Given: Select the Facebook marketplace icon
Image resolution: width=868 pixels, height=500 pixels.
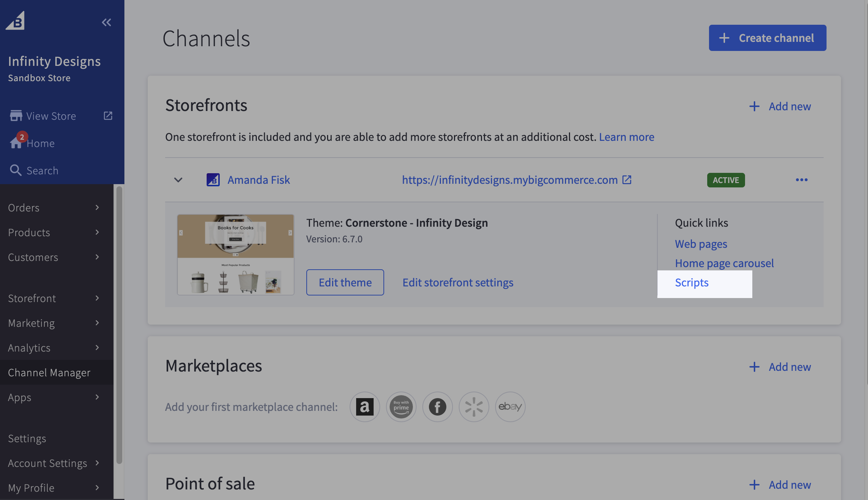Looking at the screenshot, I should pos(437,406).
